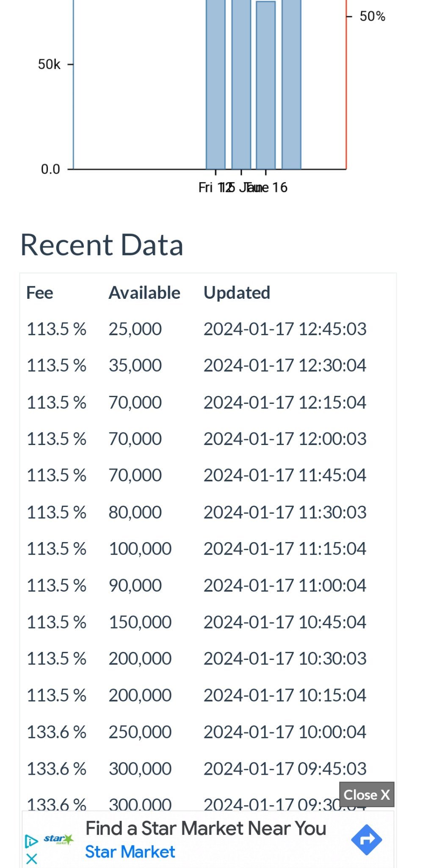Image resolution: width=431 pixels, height=868 pixels.
Task: Tap the blue directions arrow icon in ad
Action: pos(367,840)
